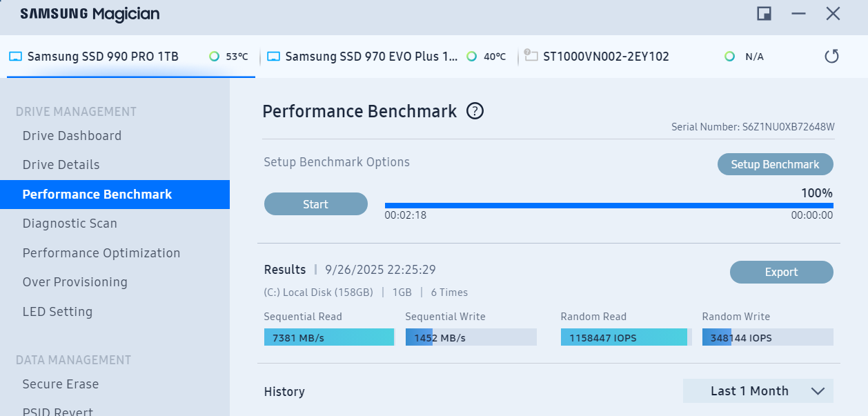
Task: Close the Samsung Magician window
Action: coord(833,14)
